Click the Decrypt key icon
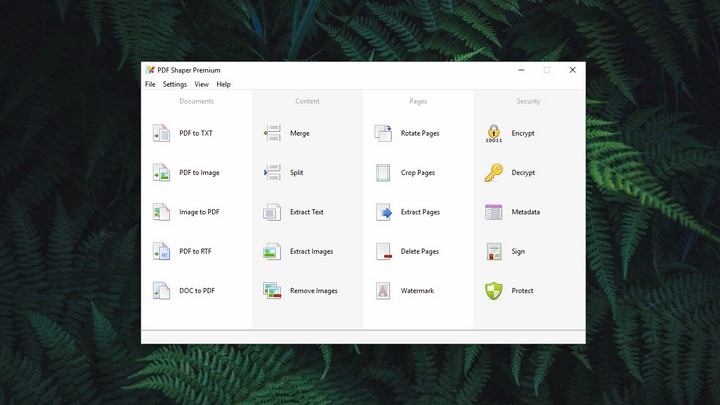This screenshot has height=405, width=720. 494,173
